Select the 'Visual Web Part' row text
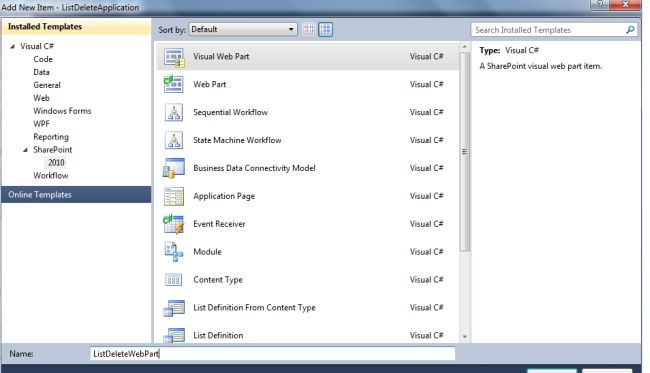The height and width of the screenshot is (373, 650). coord(221,57)
